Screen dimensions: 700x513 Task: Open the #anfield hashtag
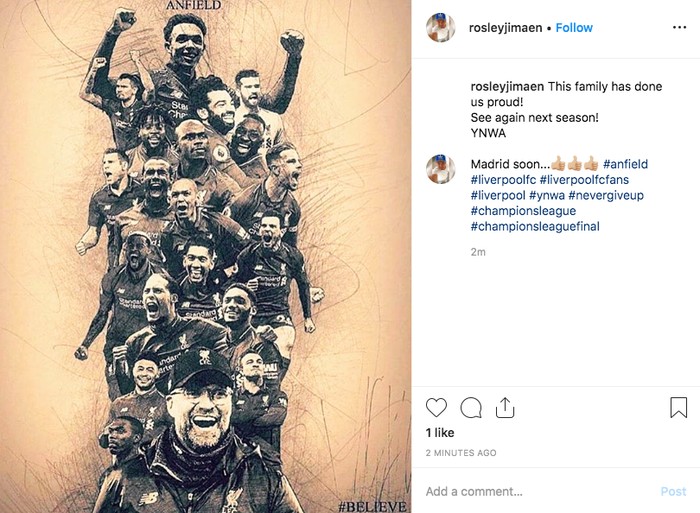625,164
